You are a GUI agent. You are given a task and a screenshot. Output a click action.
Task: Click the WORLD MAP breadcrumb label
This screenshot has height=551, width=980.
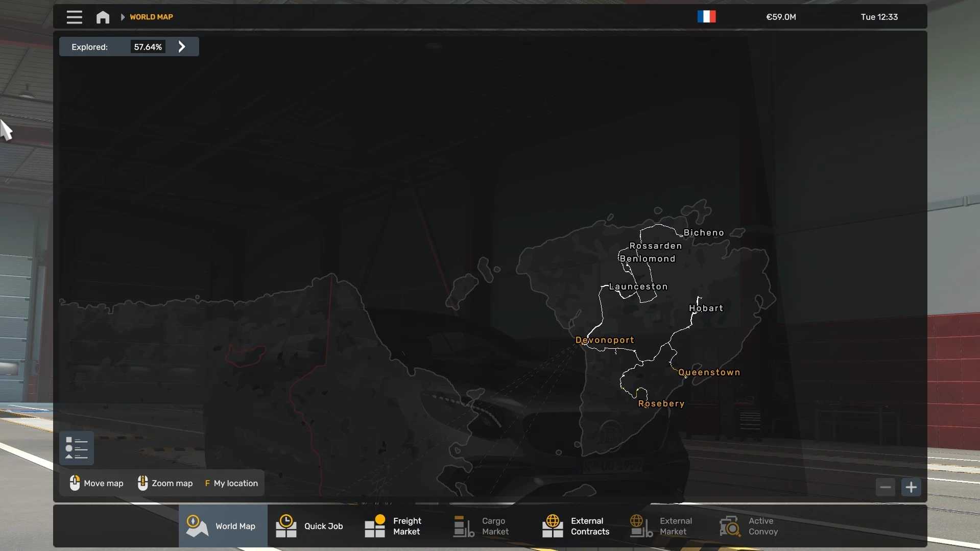pos(151,17)
